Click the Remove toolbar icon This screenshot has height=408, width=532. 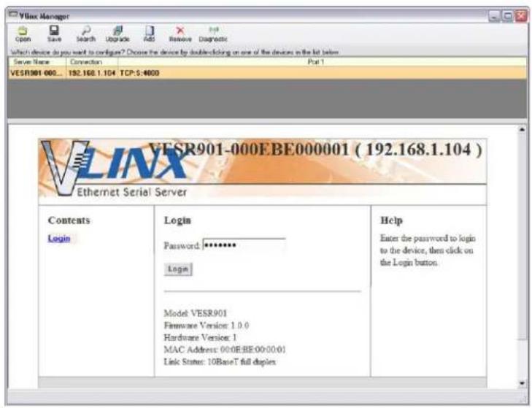pyautogui.click(x=180, y=34)
